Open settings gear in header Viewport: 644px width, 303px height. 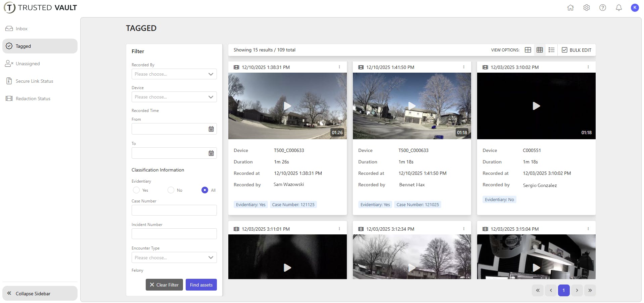coord(586,8)
